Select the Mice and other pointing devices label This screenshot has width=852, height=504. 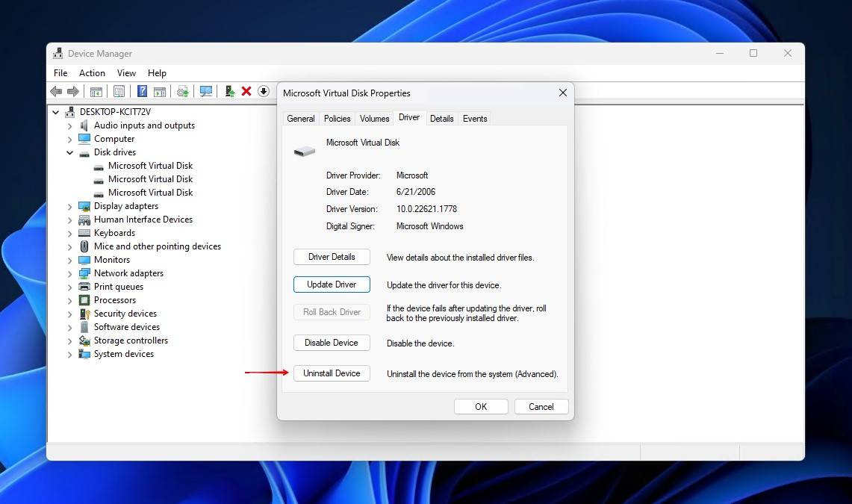(x=158, y=246)
